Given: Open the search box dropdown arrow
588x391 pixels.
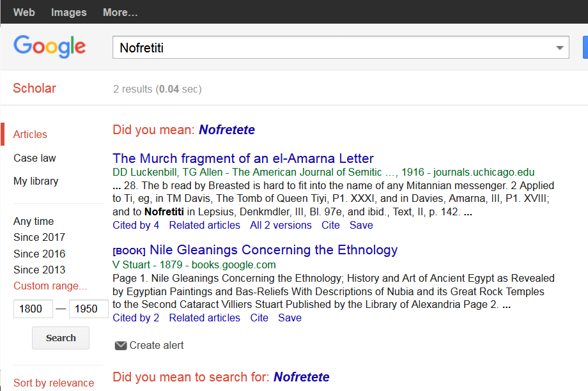Looking at the screenshot, I should pos(560,48).
